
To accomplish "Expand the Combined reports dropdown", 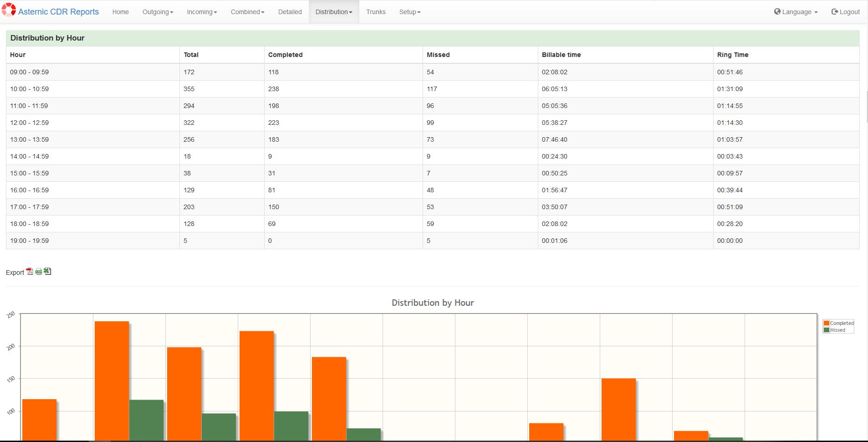I will click(247, 12).
